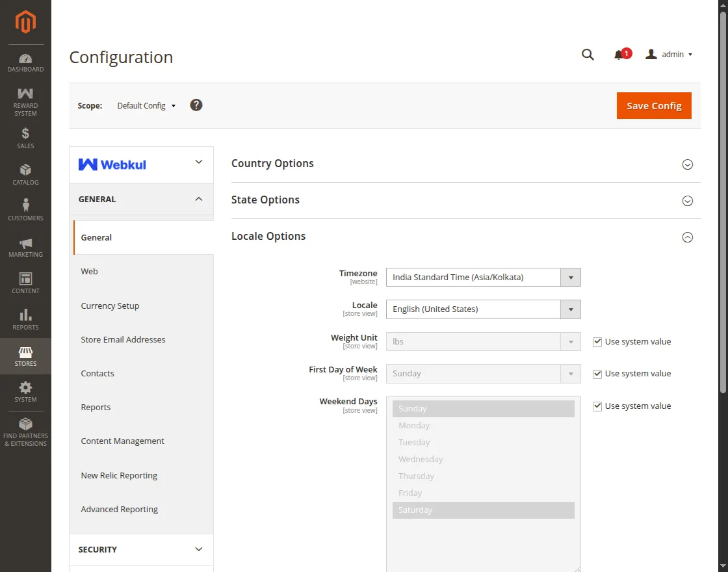Toggle Weekend Days Use system value
Screen dimensions: 728x572
tap(597, 407)
